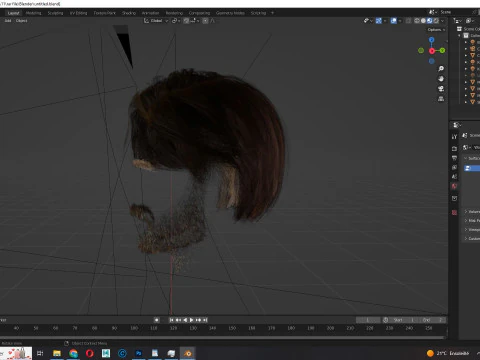Screen dimensions: 480x360
Task: Switch to the Modeling workspace tab
Action: coord(33,13)
